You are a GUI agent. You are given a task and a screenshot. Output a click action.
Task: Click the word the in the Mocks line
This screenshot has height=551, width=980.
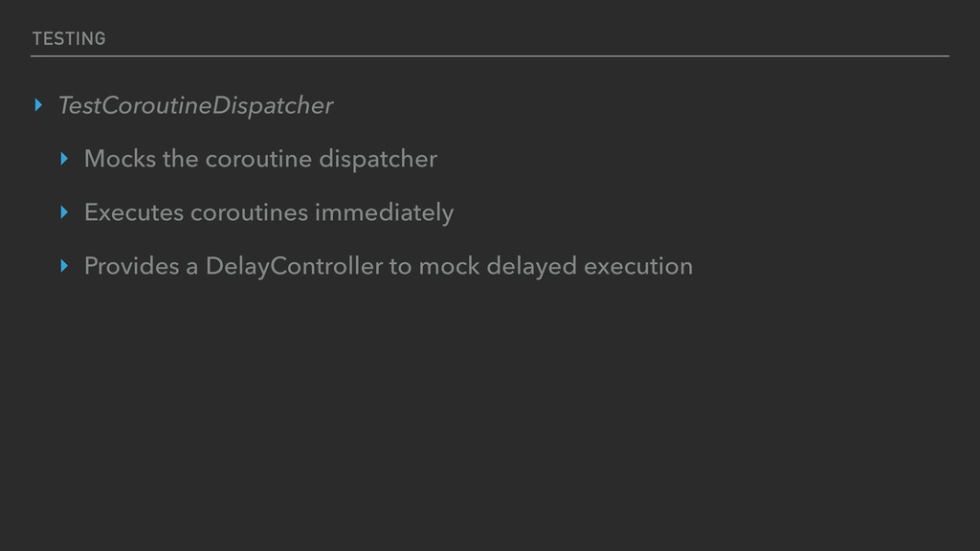181,159
